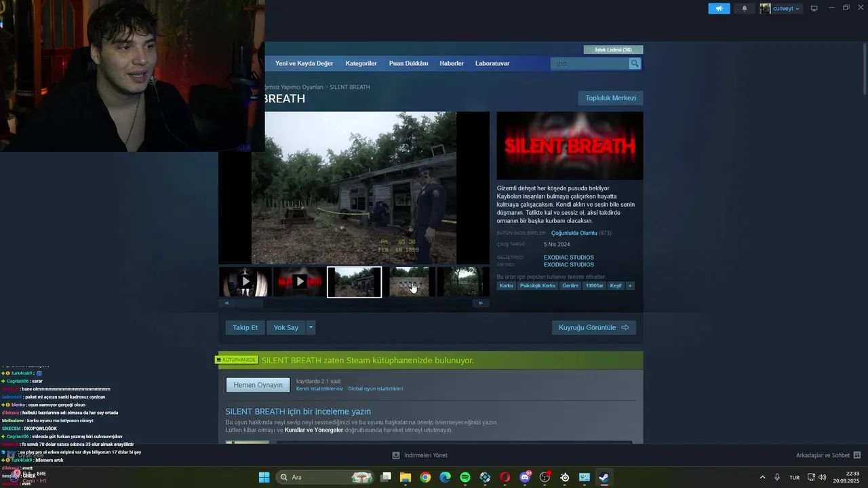The height and width of the screenshot is (488, 868).
Task: Switch the TUR keyboard language indicator
Action: point(794,477)
